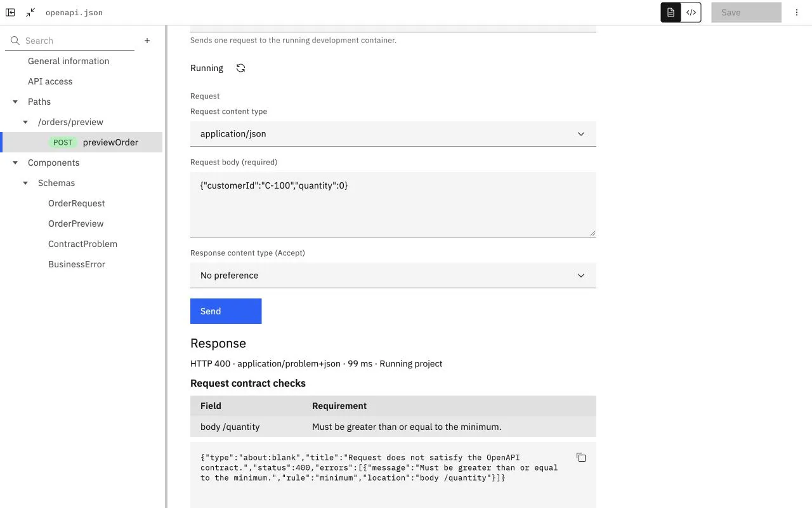812x508 pixels.
Task: Add a new item with plus icon
Action: [x=147, y=41]
